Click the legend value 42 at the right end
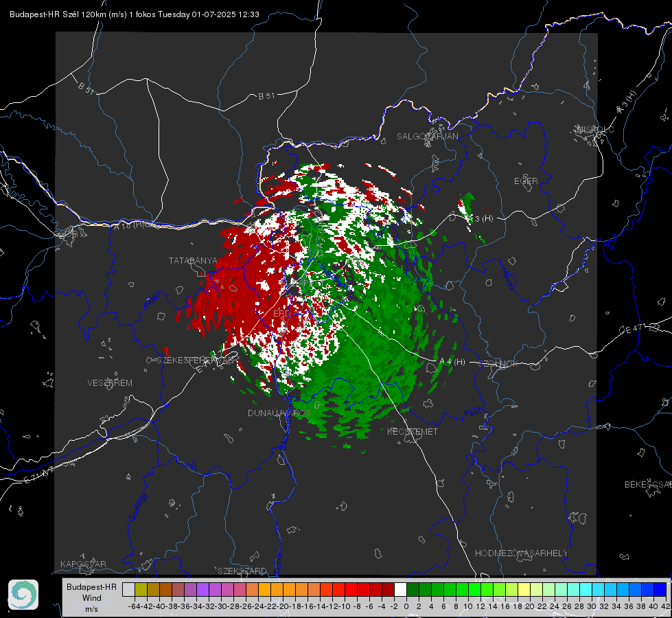Screen dimensions: 672x618 665,606
